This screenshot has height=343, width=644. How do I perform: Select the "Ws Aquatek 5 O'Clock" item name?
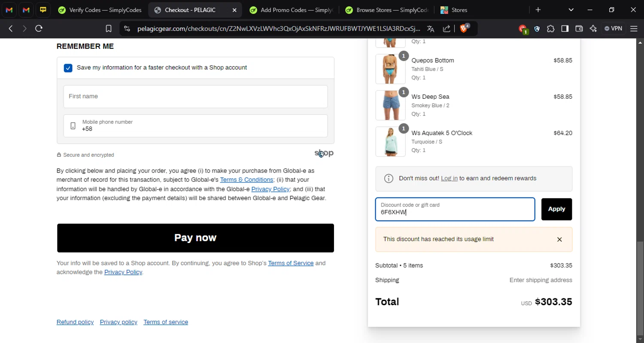click(x=442, y=133)
